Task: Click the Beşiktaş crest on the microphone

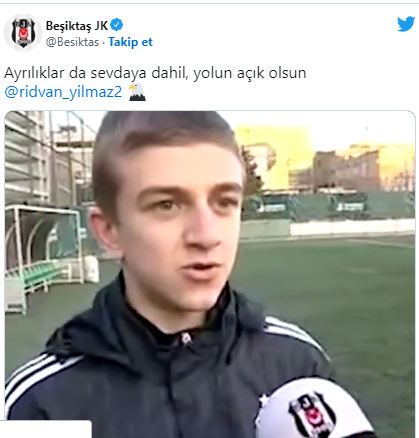Action: (x=309, y=413)
